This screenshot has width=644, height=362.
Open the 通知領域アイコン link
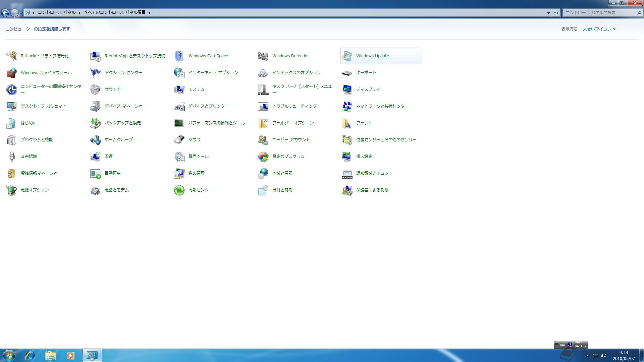(x=372, y=173)
